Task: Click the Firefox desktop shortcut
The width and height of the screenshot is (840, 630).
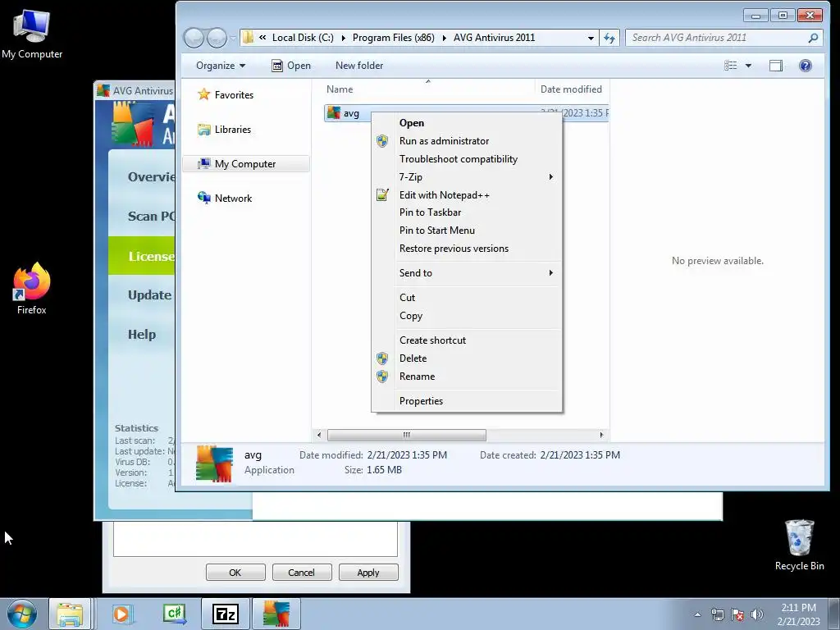Action: (32, 289)
